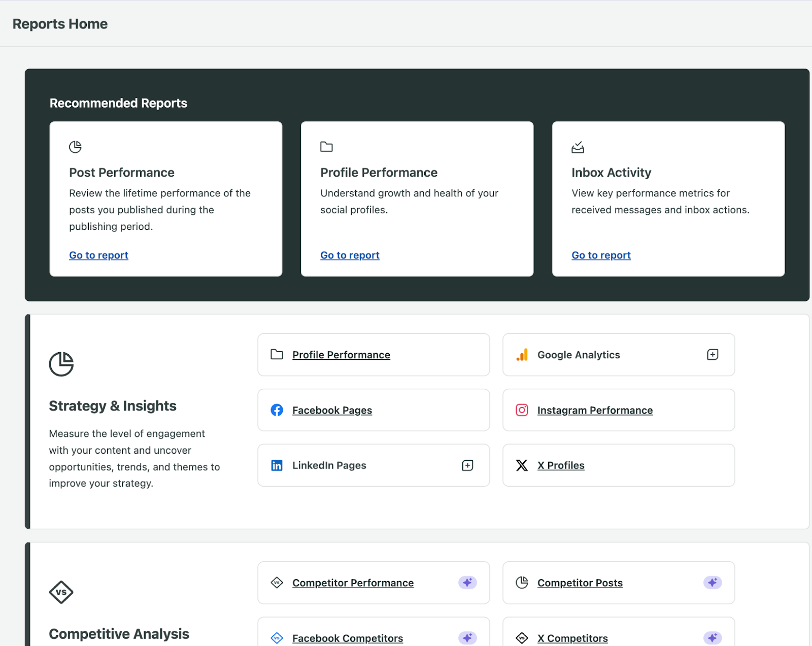Image resolution: width=812 pixels, height=646 pixels.
Task: Open the Post Performance Go to report link
Action: point(98,255)
